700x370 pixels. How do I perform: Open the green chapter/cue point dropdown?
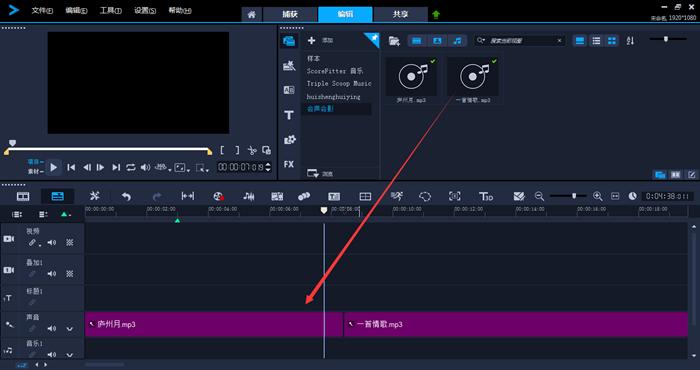pyautogui.click(x=66, y=215)
